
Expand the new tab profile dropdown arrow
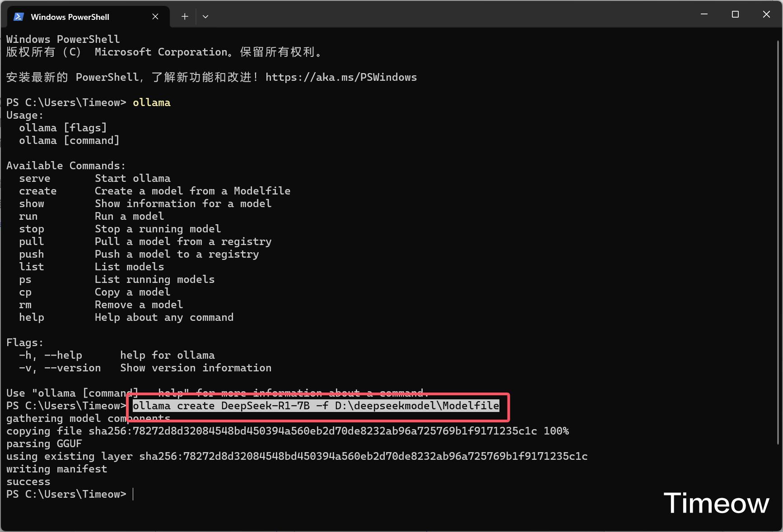pos(205,17)
